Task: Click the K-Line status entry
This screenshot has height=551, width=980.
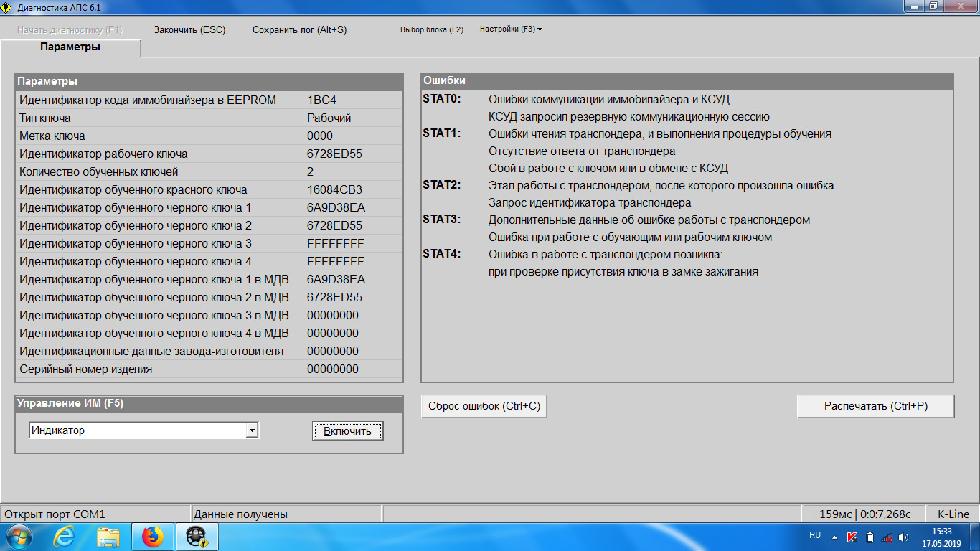Action: coord(953,514)
